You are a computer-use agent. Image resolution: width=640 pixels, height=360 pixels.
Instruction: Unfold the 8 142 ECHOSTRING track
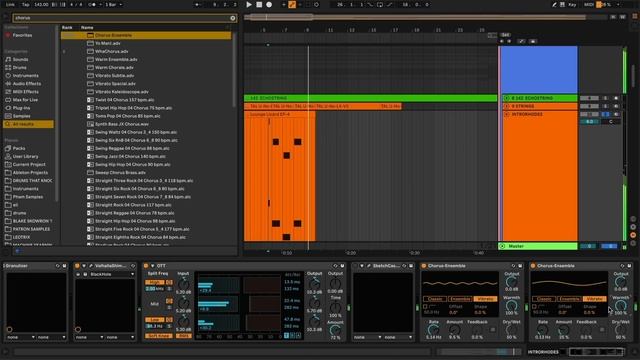tap(507, 98)
